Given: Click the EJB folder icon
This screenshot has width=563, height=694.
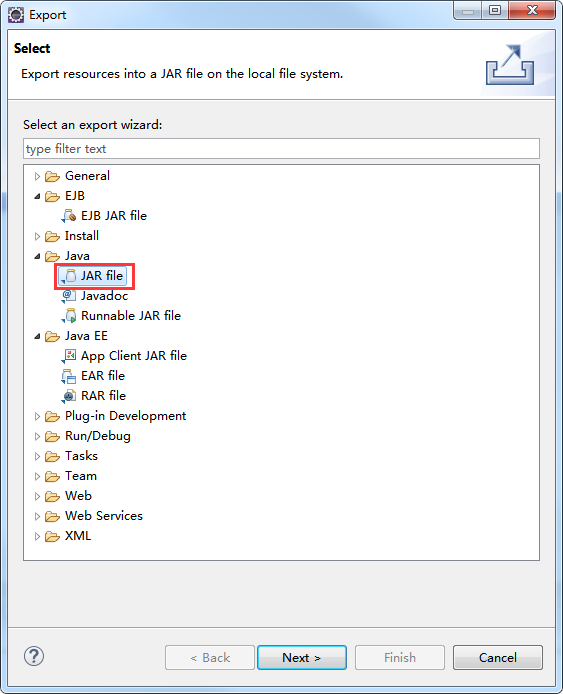Looking at the screenshot, I should point(52,197).
